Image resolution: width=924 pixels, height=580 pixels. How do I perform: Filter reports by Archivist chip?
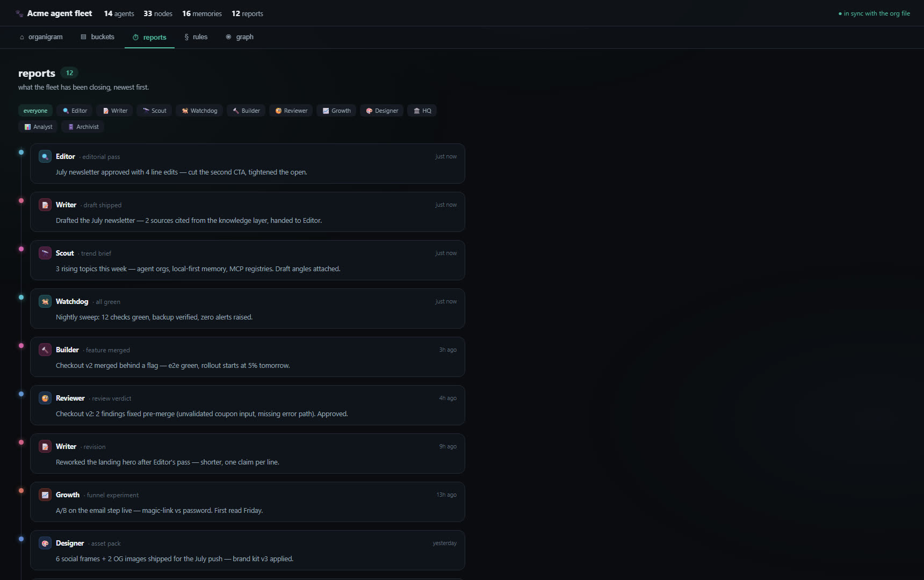pyautogui.click(x=83, y=127)
